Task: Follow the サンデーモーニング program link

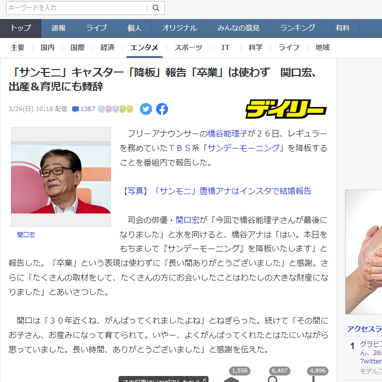Action: pos(243,148)
